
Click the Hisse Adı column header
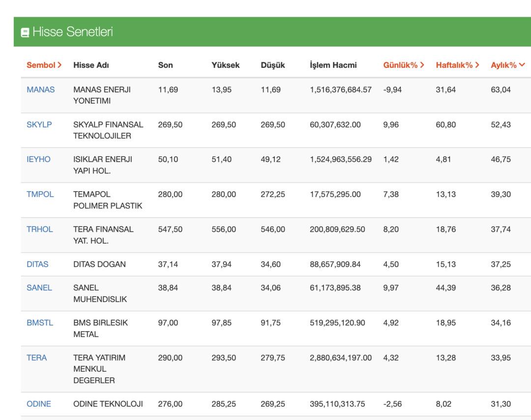91,65
